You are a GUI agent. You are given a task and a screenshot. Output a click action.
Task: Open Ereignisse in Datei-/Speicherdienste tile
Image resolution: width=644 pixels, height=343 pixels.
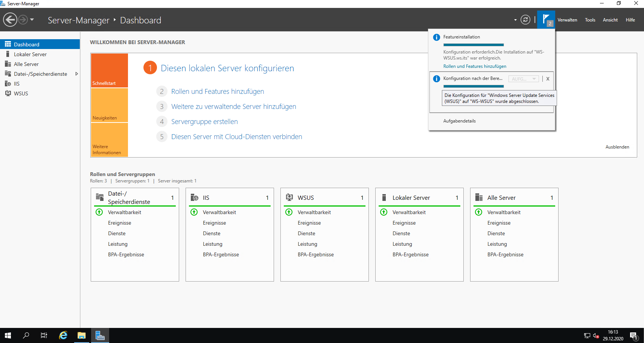[x=120, y=223]
